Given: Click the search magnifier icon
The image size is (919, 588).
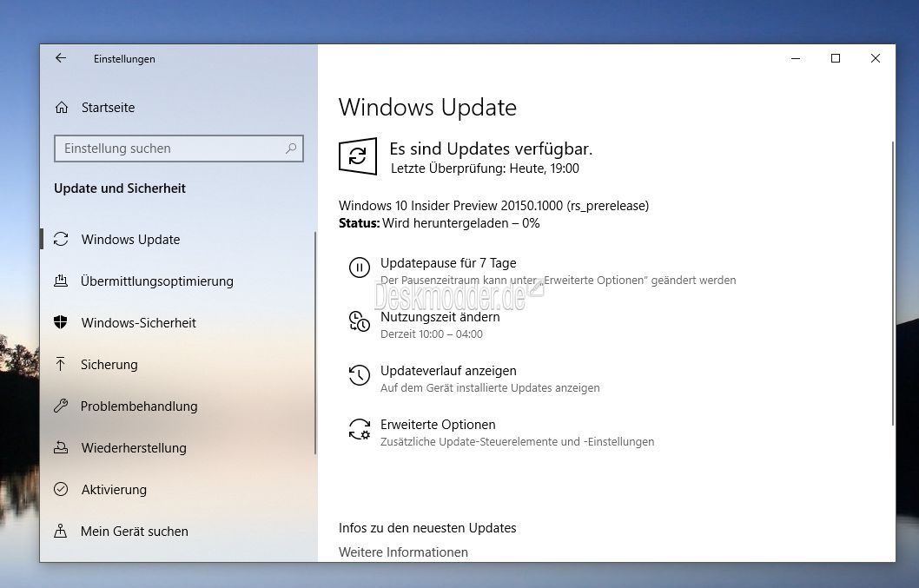Looking at the screenshot, I should (x=291, y=149).
